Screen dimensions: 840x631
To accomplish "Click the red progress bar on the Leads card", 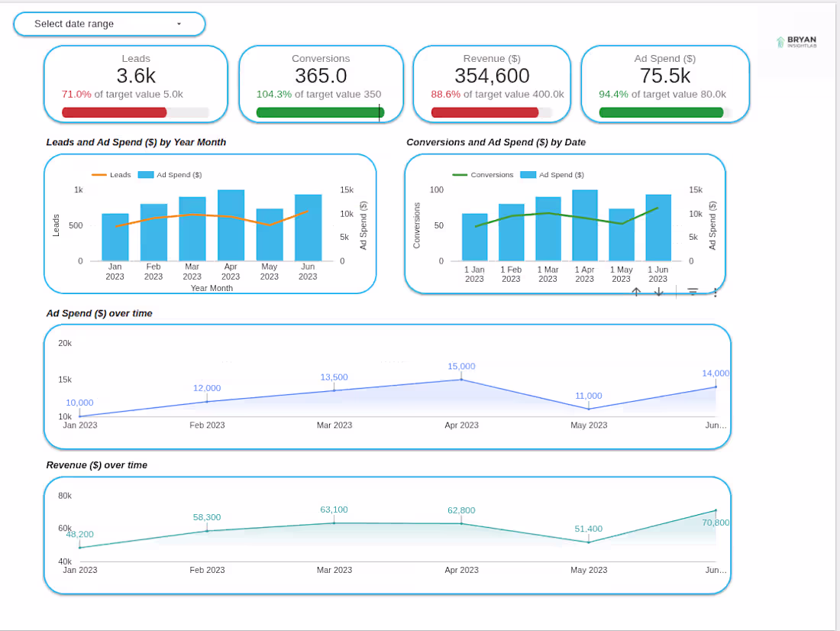I will (x=113, y=112).
